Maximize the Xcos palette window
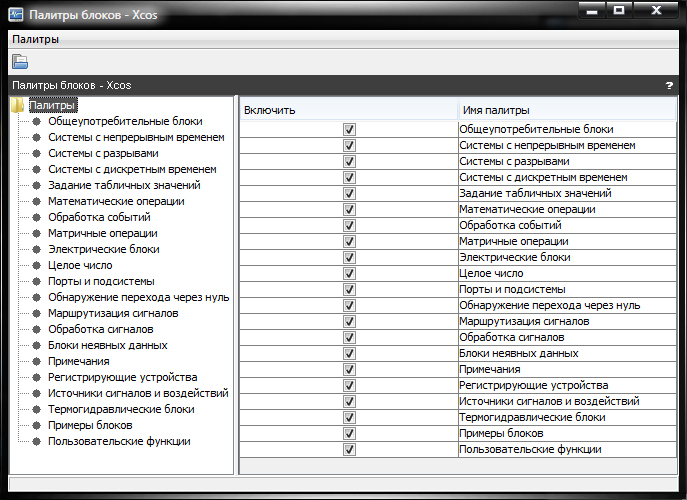 tap(619, 11)
